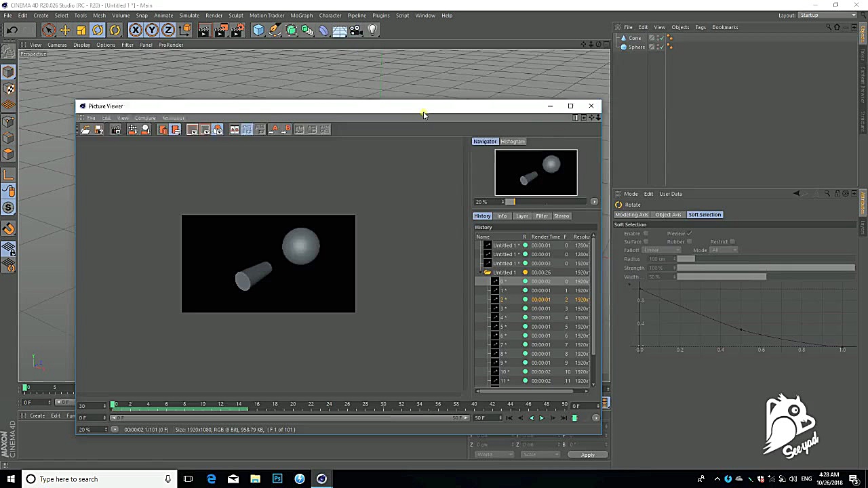Add a Camera object

(x=356, y=30)
